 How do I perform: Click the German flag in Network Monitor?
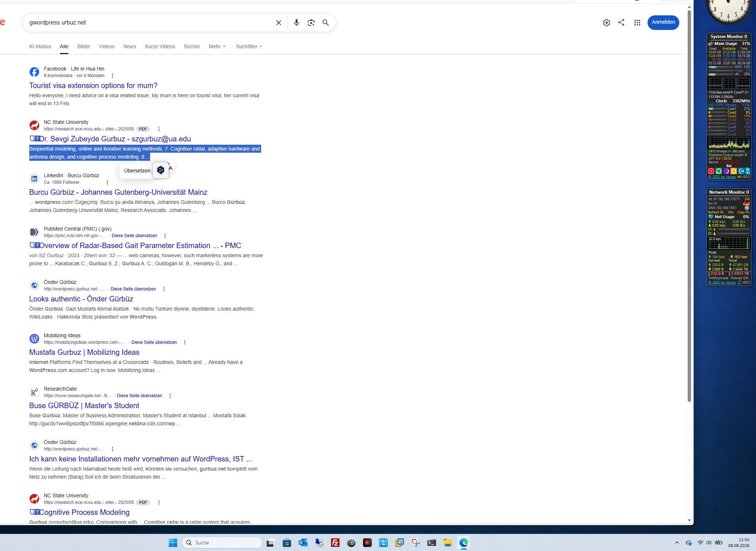coord(747,203)
